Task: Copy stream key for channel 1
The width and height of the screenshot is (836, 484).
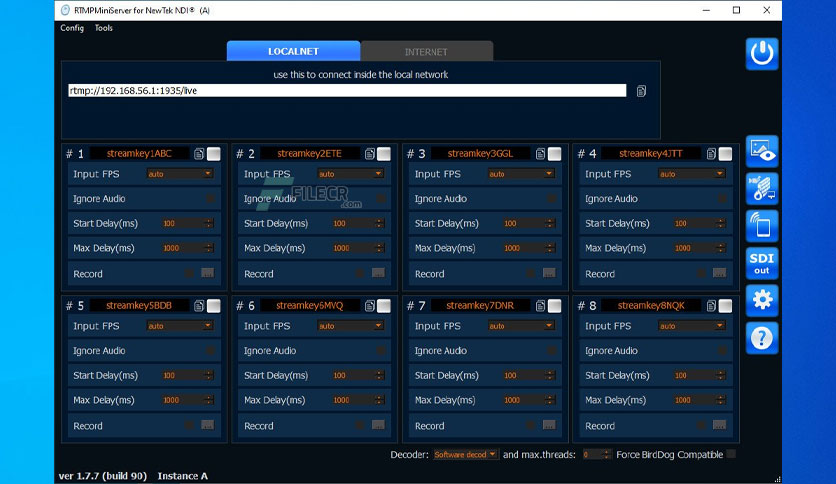Action: point(200,154)
